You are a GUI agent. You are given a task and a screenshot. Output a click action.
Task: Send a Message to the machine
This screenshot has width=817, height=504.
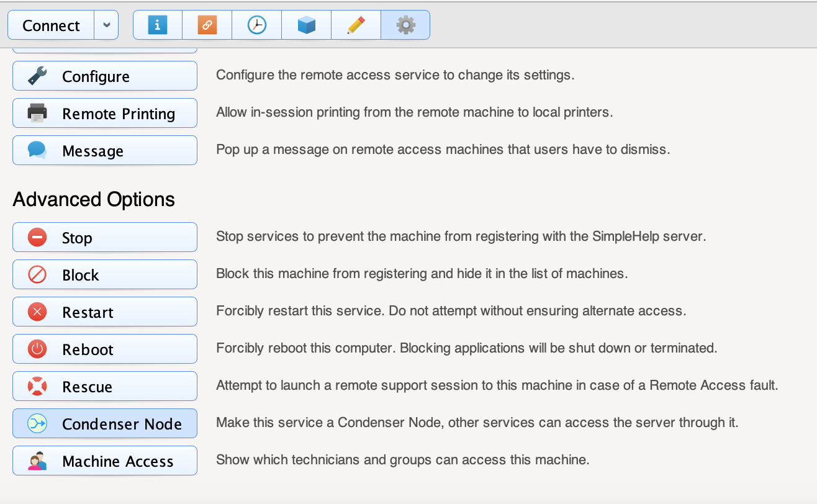click(x=105, y=150)
